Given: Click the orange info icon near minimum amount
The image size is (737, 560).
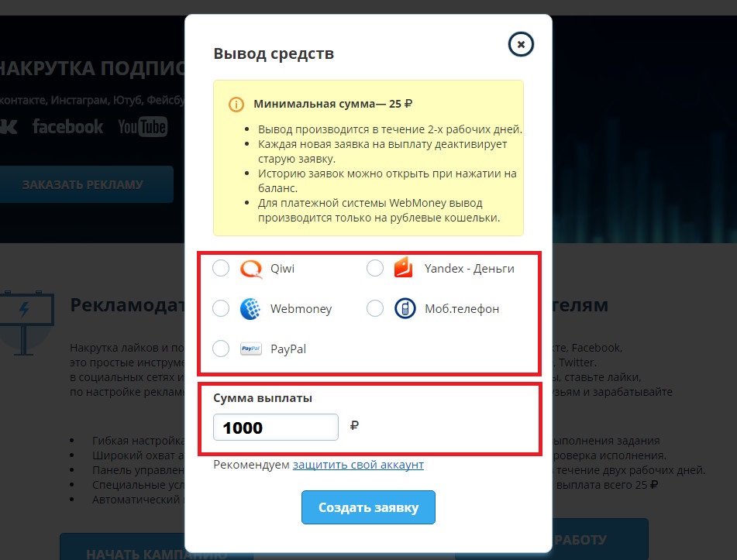Looking at the screenshot, I should pyautogui.click(x=236, y=105).
